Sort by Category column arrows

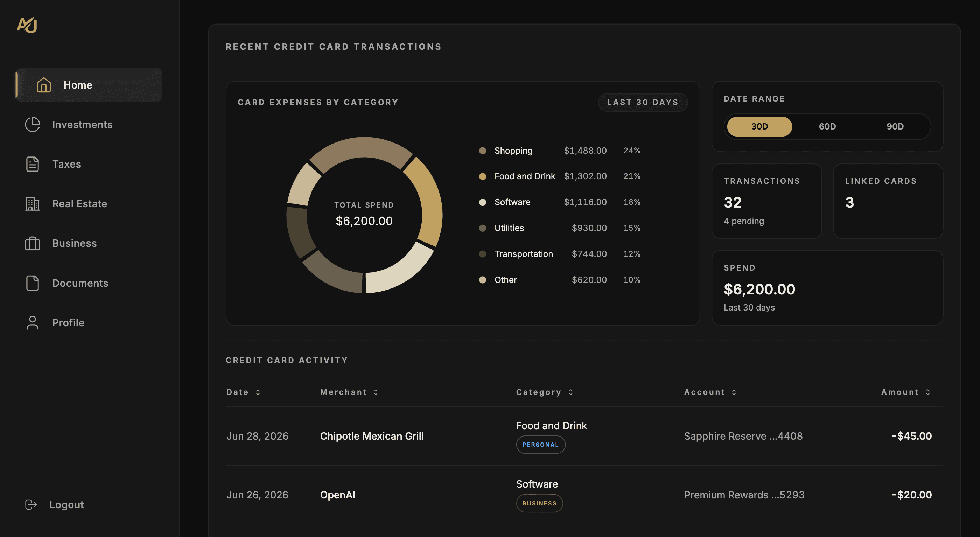tap(570, 392)
